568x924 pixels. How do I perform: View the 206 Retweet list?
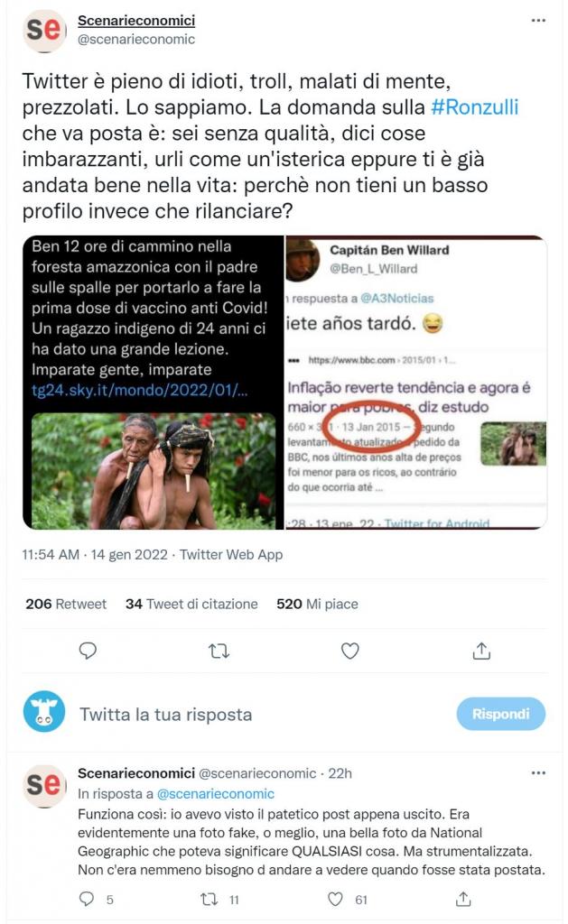(x=66, y=604)
